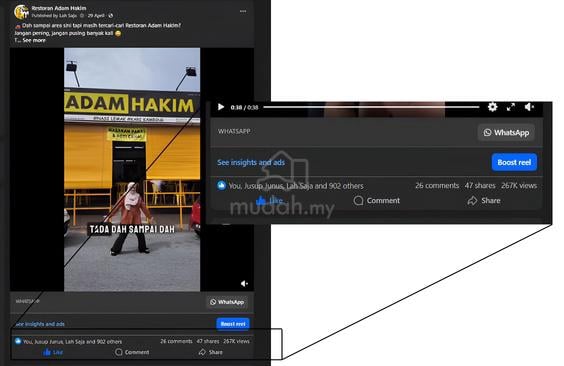This screenshot has width=564, height=366.
Task: Click the small WhatsApp button under reel
Action: point(227,302)
